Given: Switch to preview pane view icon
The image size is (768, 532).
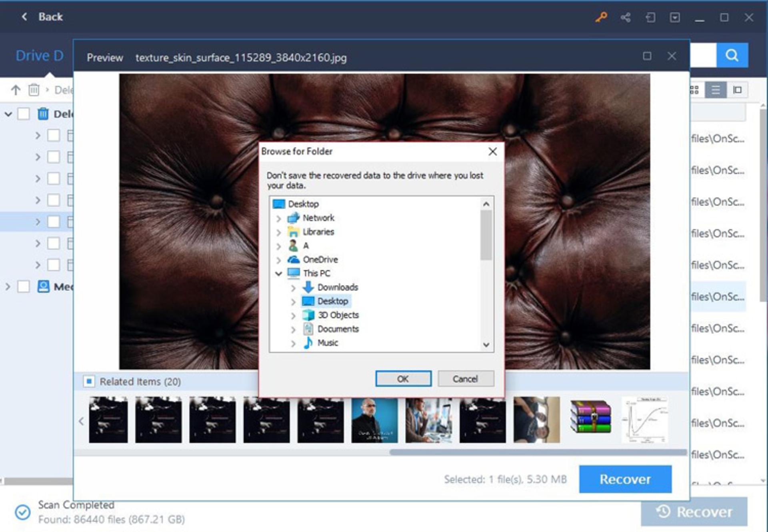Looking at the screenshot, I should (737, 90).
